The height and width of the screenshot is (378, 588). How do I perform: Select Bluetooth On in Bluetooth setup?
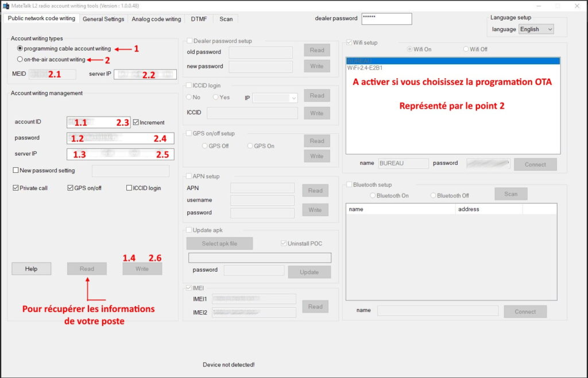coord(373,195)
